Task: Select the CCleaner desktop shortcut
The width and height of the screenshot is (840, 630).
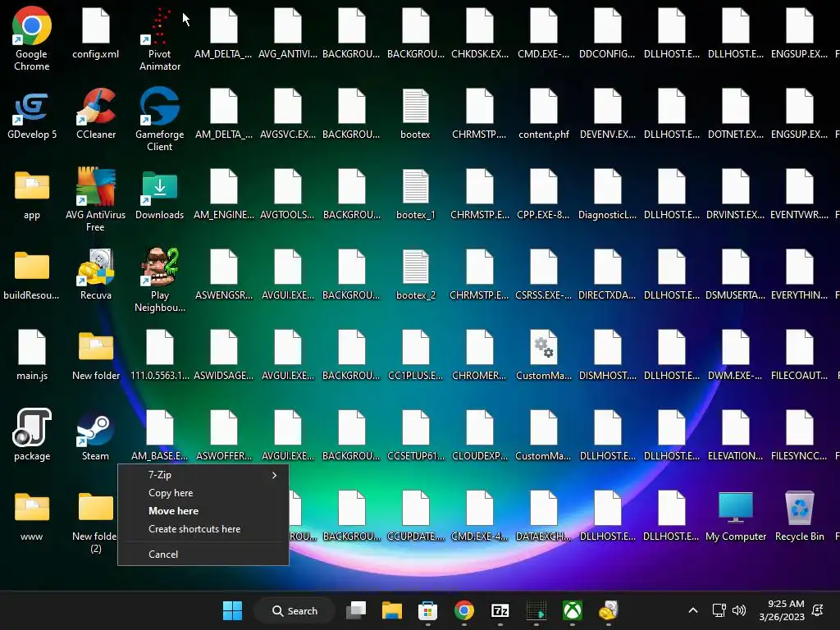Action: [x=95, y=115]
